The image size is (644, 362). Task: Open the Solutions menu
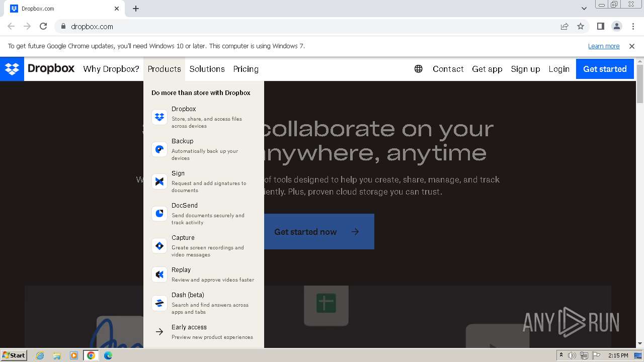pyautogui.click(x=207, y=69)
